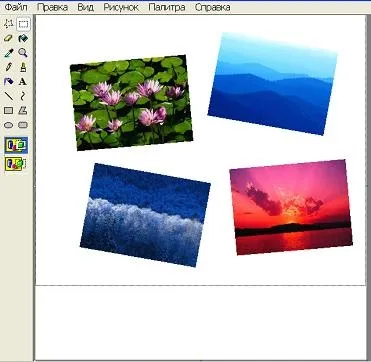The height and width of the screenshot is (362, 371).
Task: Select the Curve tool
Action: pyautogui.click(x=23, y=96)
